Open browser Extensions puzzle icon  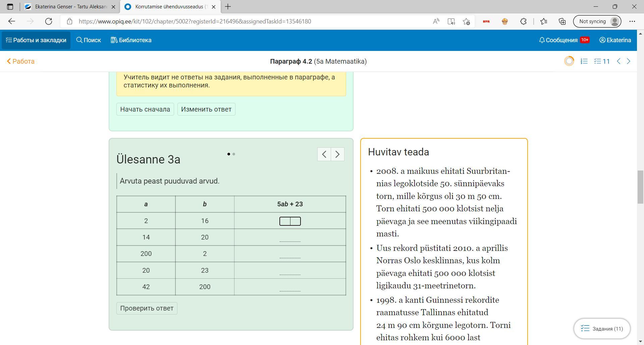point(523,21)
